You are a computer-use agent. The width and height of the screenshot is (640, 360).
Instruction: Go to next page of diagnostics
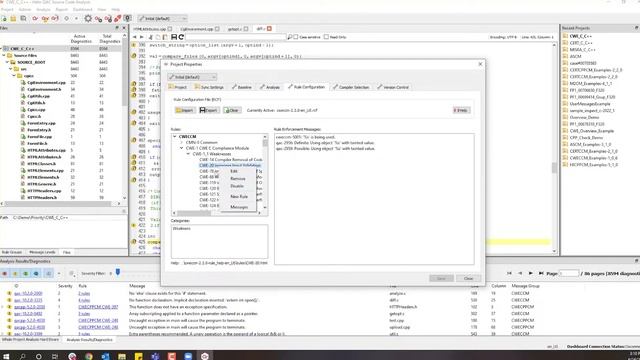[x=531, y=273]
